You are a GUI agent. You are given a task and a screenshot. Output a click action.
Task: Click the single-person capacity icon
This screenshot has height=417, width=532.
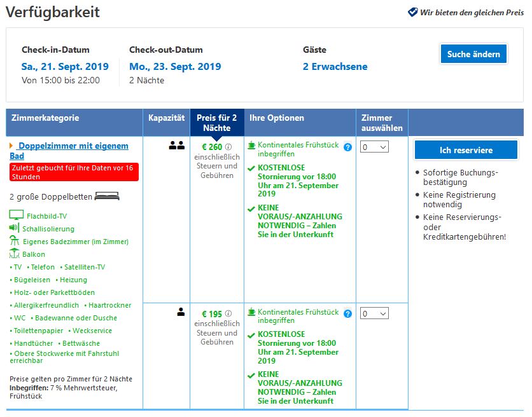click(181, 312)
